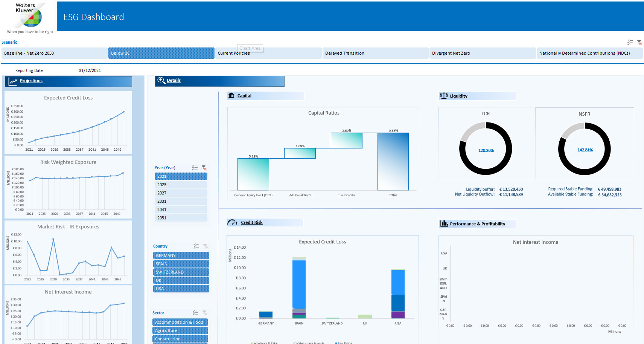Switch to Baseline - Net Zero 2050 scenario
The width and height of the screenshot is (644, 344).
pos(54,53)
